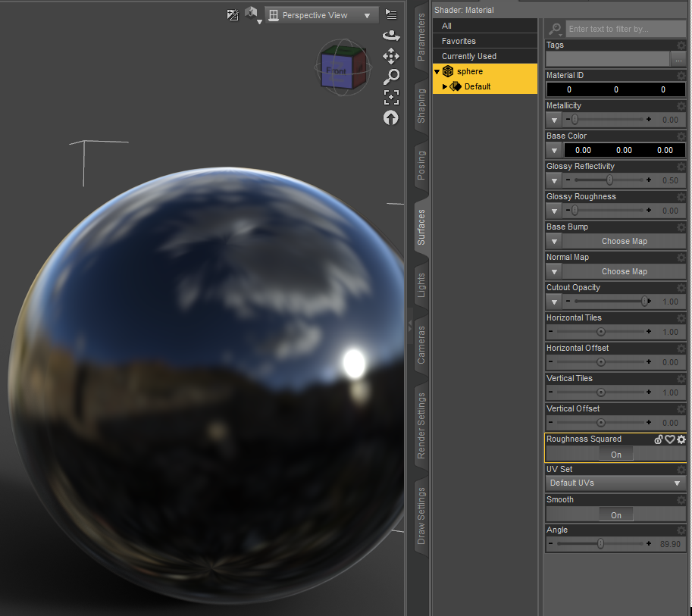Click the viewport options menu icon
The image size is (692, 616).
[x=391, y=14]
